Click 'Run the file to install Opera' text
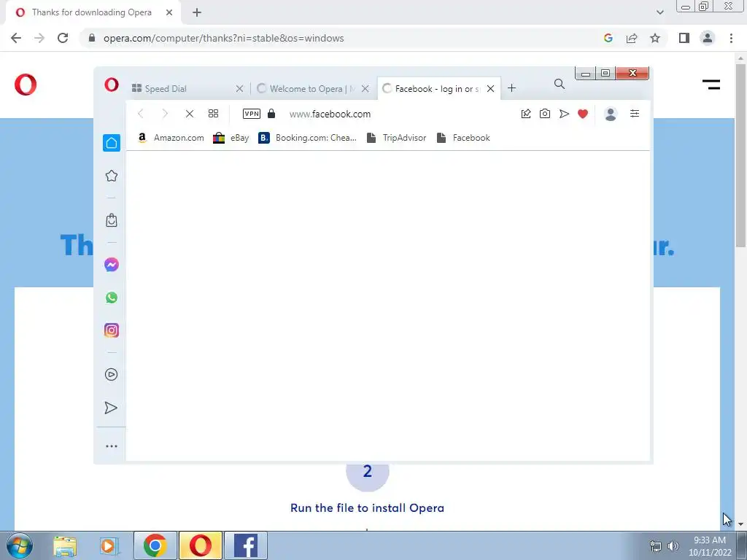The width and height of the screenshot is (747, 560). click(368, 507)
